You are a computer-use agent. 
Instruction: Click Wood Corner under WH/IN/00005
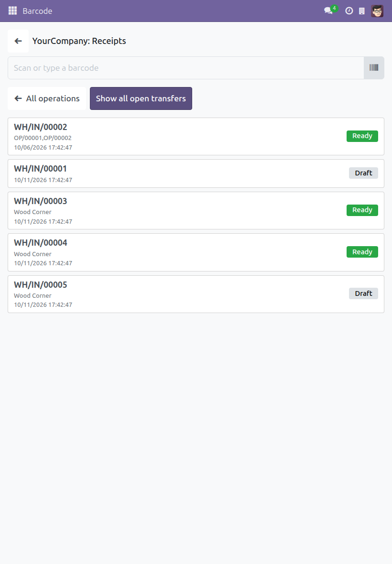coord(33,296)
